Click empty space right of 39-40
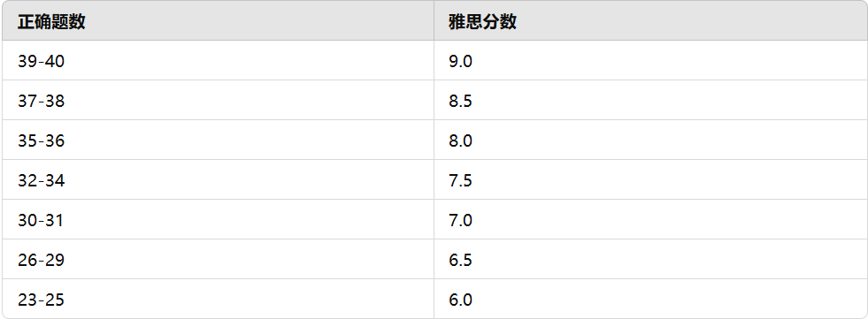Viewport: 868px width, 319px height. [x=250, y=60]
